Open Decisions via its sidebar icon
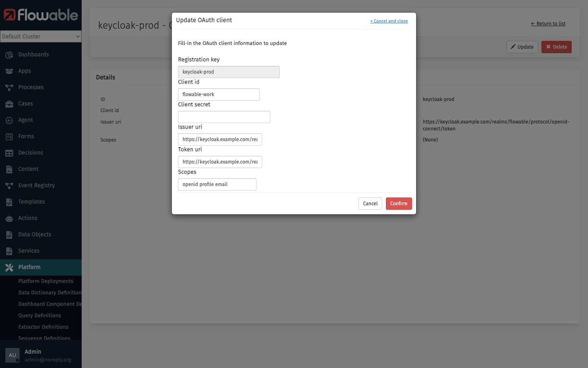 click(9, 153)
